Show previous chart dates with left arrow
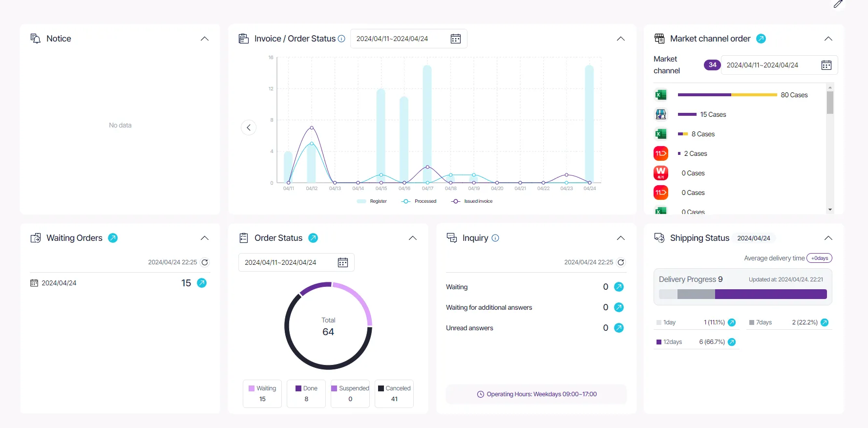The height and width of the screenshot is (428, 868). (249, 128)
